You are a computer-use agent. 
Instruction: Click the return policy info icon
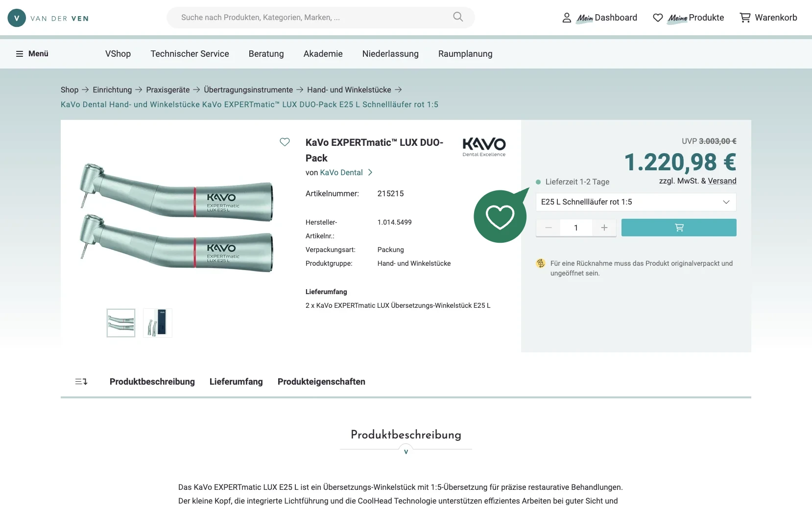point(541,263)
